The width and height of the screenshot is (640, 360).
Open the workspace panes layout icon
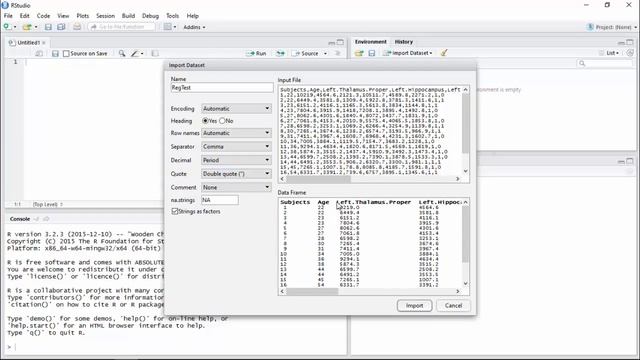tap(168, 27)
